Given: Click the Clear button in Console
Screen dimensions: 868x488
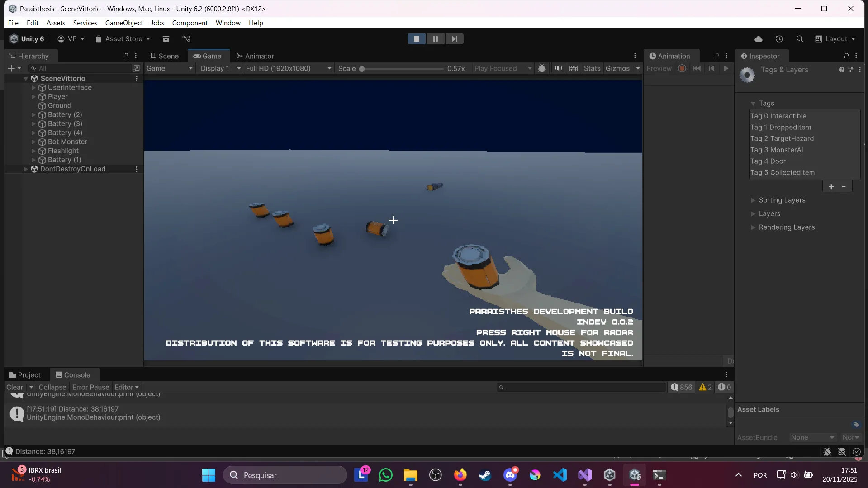Looking at the screenshot, I should pyautogui.click(x=15, y=387).
